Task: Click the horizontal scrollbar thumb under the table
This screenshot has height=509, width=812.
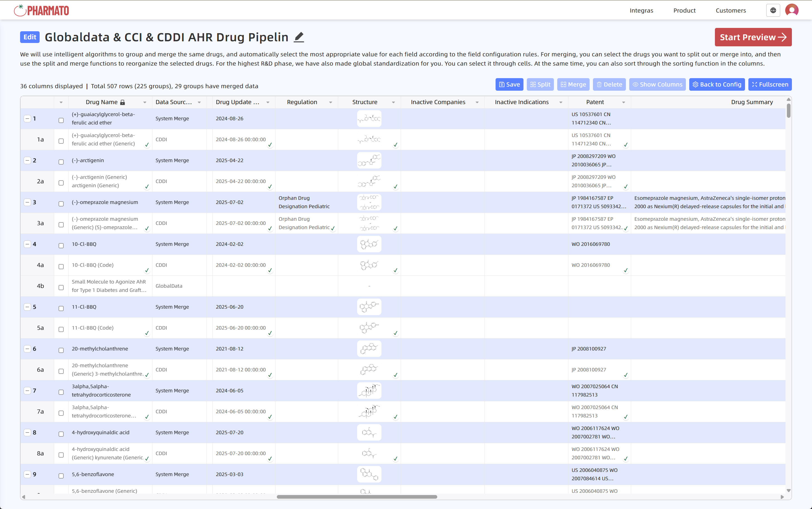Action: 357,497
